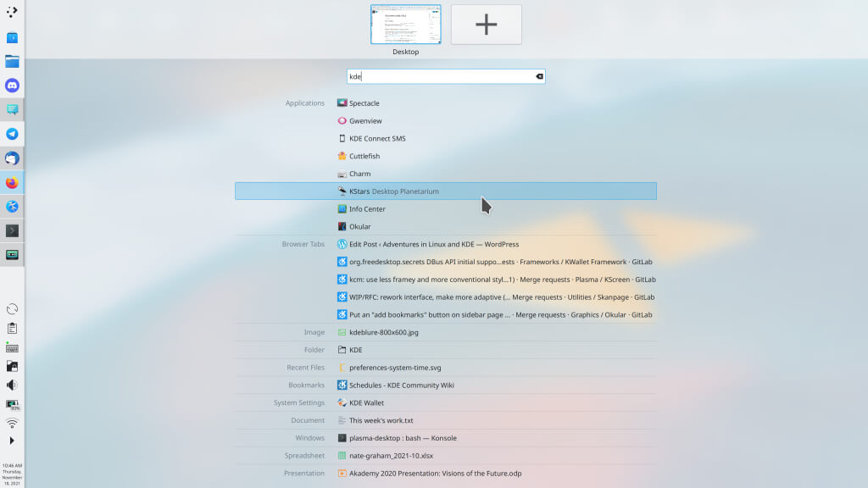Switch to Edit Post WordPress browser tab
Image resolution: width=868 pixels, height=488 pixels.
tap(433, 244)
